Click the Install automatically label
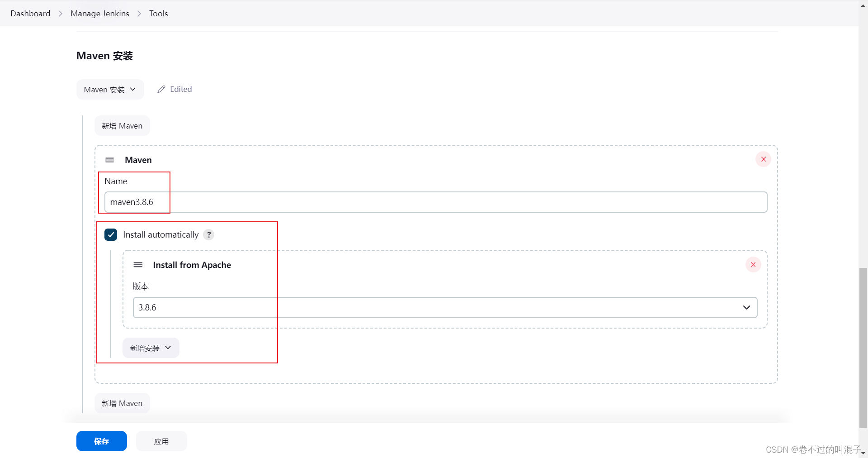868x458 pixels. (x=161, y=235)
